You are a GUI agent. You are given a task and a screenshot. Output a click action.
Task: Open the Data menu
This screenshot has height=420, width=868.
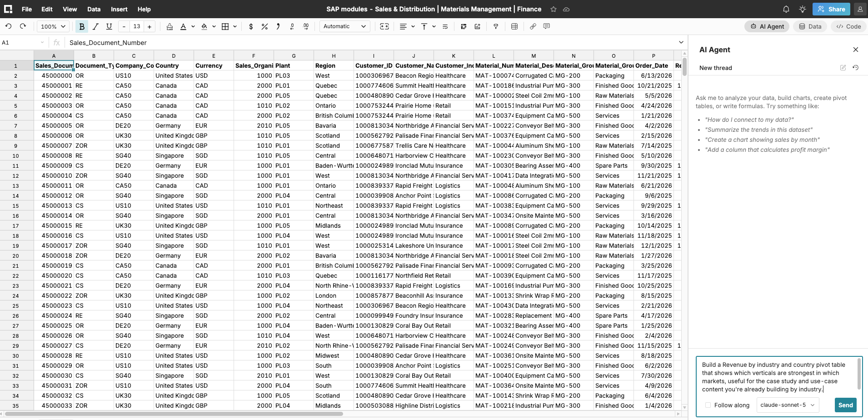94,9
